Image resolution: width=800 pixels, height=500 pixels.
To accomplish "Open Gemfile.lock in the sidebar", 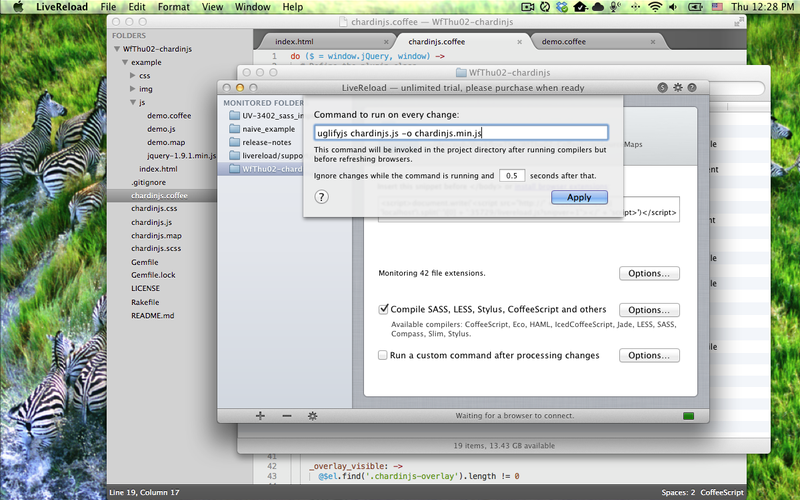I will (153, 275).
